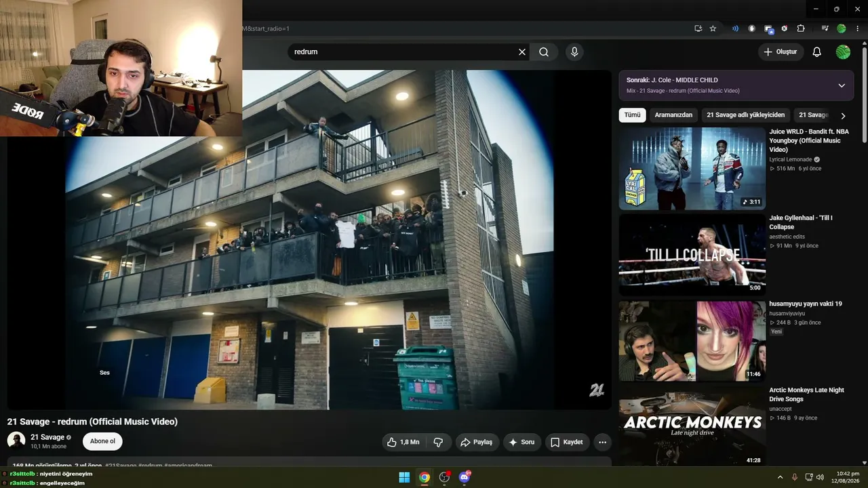This screenshot has height=488, width=868.
Task: Open the 21 Savage channel avatar
Action: (x=16, y=441)
